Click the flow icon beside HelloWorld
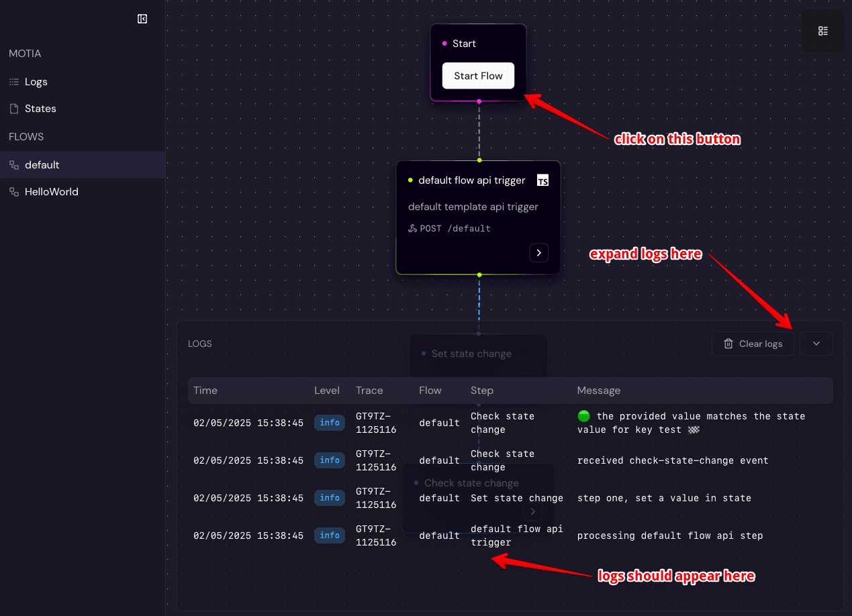 (14, 192)
